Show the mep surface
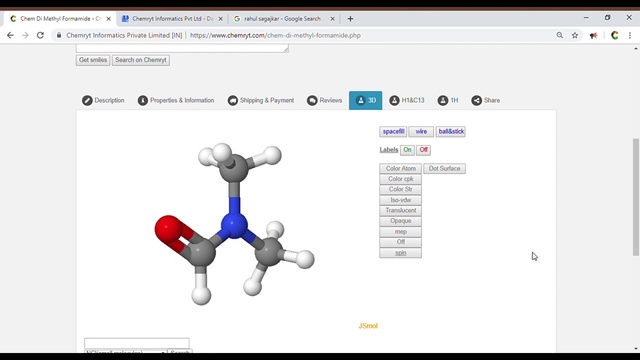640x360 pixels. pyautogui.click(x=400, y=232)
